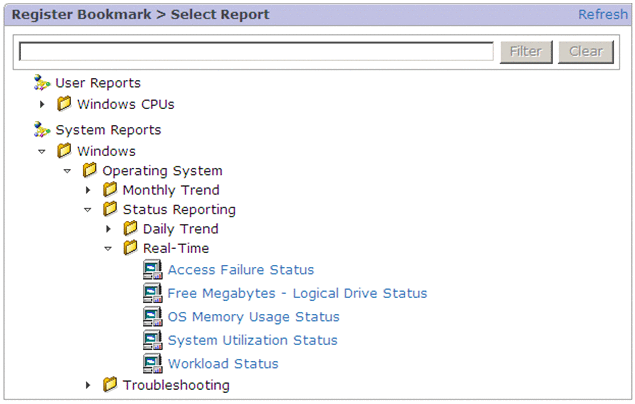
Task: Expand the Windows CPUs folder
Action: click(42, 104)
